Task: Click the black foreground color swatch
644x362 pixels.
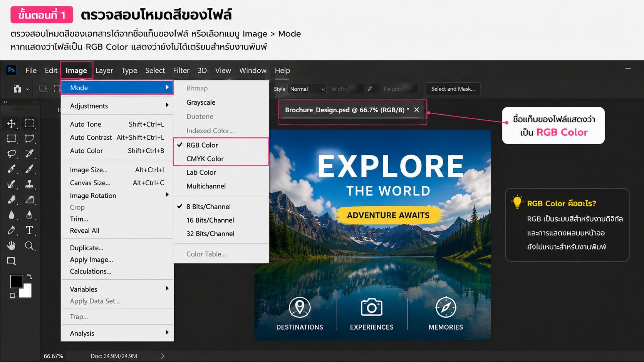Action: [x=16, y=282]
